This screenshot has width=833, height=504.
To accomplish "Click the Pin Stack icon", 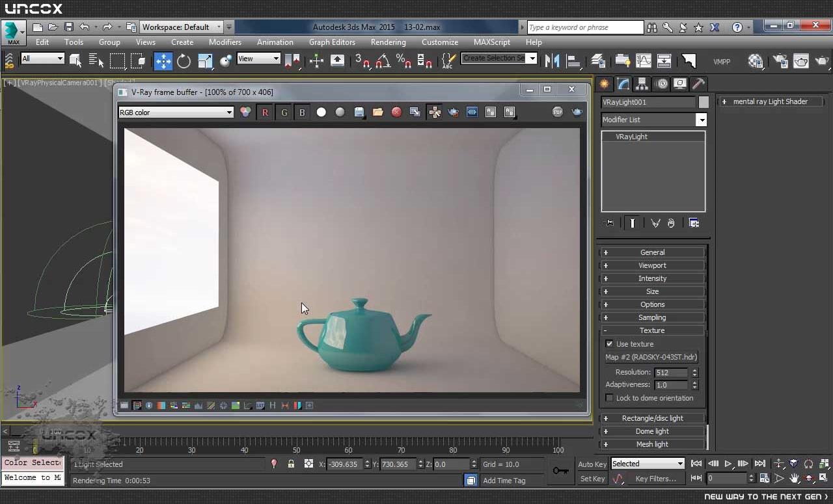I will (609, 223).
